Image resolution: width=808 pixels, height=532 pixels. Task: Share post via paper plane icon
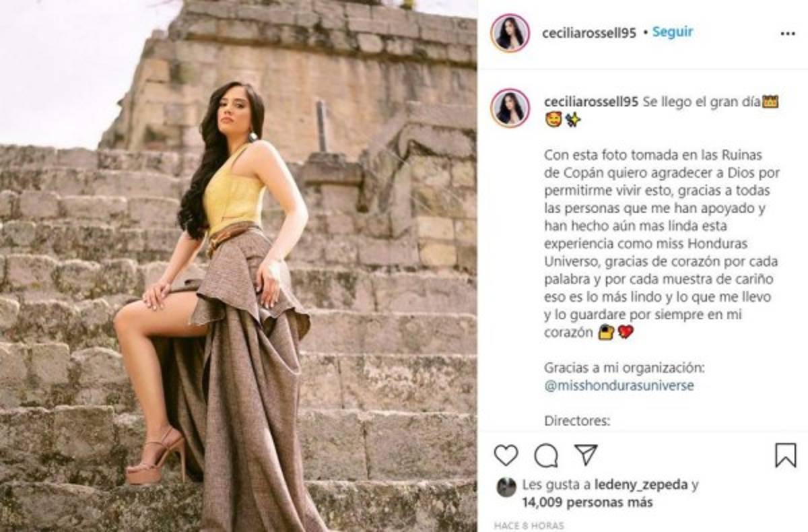pos(586,455)
